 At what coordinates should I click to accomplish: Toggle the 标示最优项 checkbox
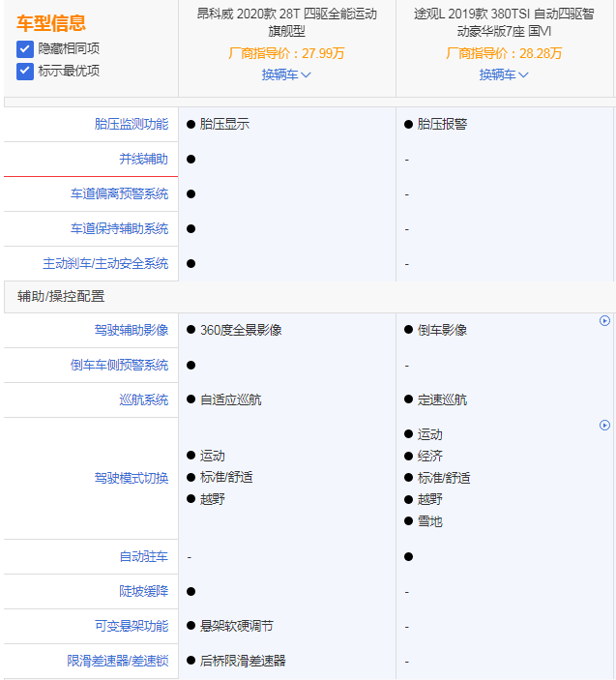click(25, 71)
